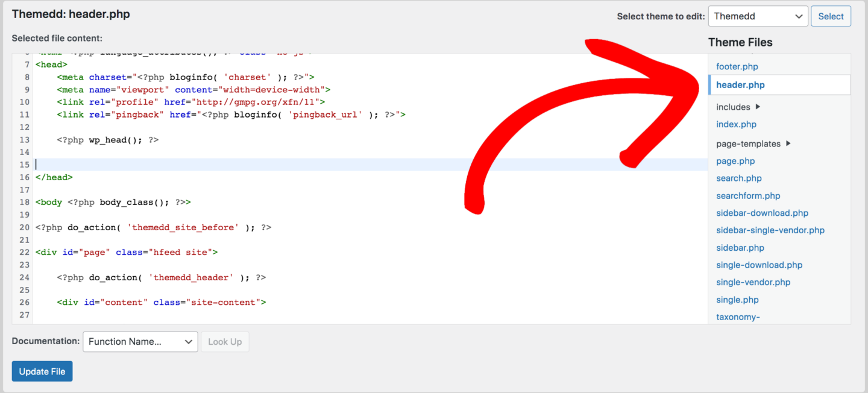Image resolution: width=868 pixels, height=393 pixels.
Task: Open sidebar-single-vendor.php file
Action: coord(770,230)
